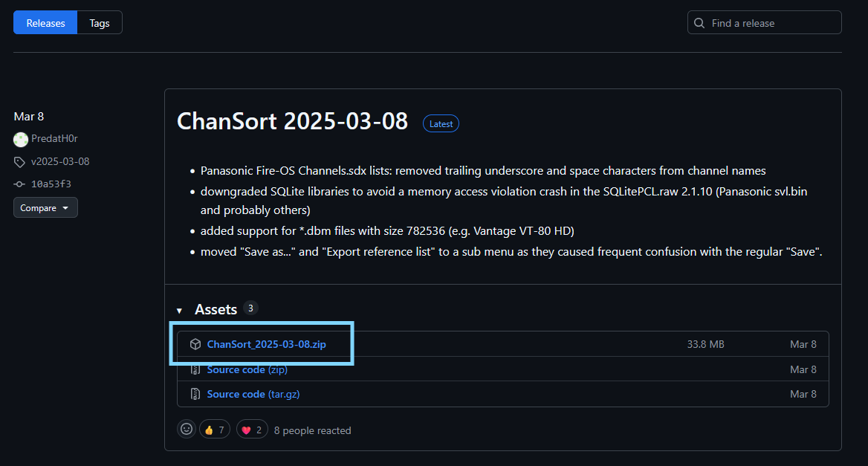Click the Mar 8 release date in sidebar
The image size is (868, 466).
(x=29, y=116)
